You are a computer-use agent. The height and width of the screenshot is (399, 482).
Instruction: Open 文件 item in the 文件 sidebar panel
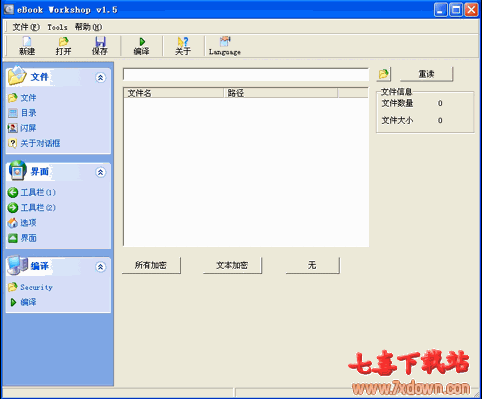click(22, 98)
